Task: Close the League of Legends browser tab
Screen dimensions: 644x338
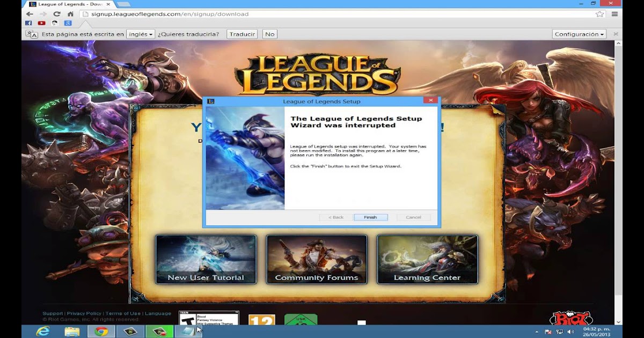Action: [x=108, y=4]
